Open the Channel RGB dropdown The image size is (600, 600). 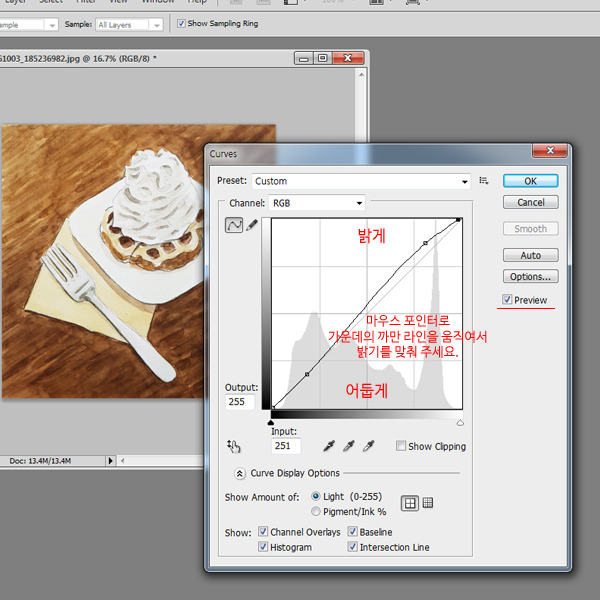[x=317, y=203]
